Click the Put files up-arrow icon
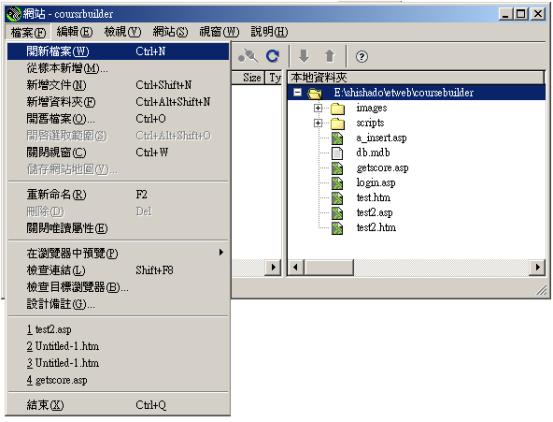 (x=329, y=56)
